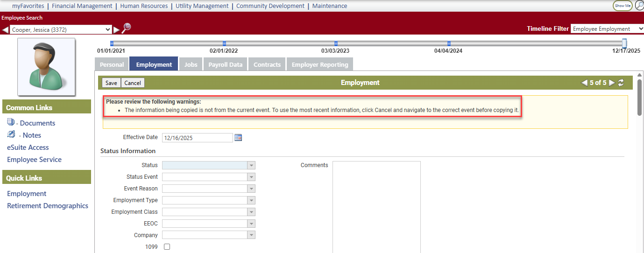The height and width of the screenshot is (253, 644).
Task: Open the Timeline Filter dropdown
Action: pos(602,29)
